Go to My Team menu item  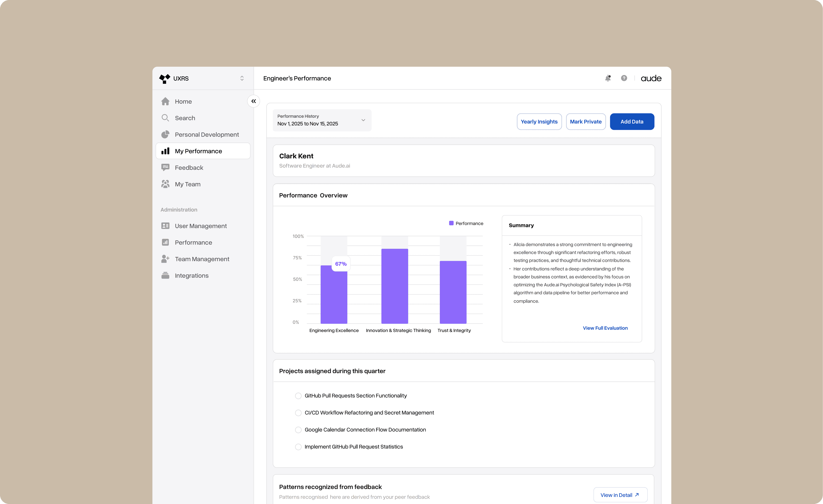187,184
